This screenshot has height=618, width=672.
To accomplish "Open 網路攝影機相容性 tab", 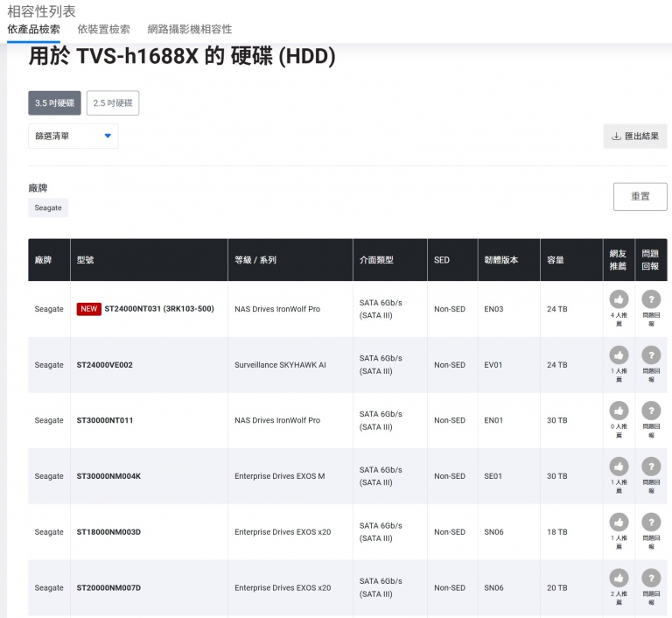I will (x=189, y=29).
